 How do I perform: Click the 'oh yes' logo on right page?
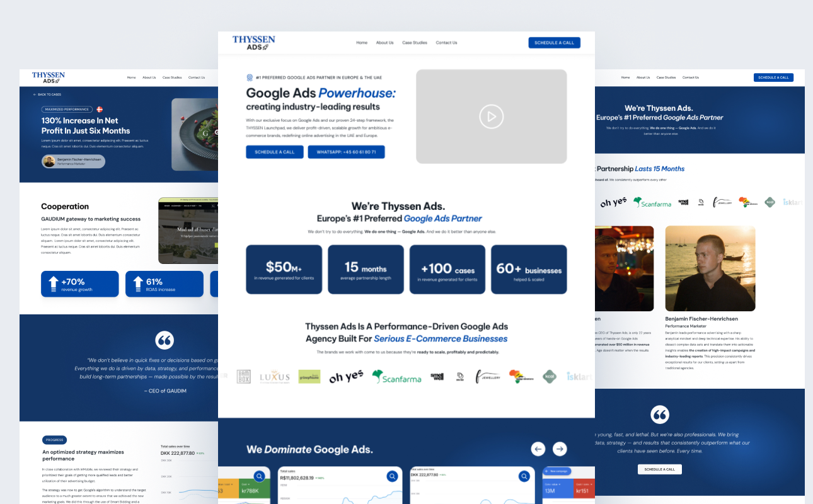point(613,202)
